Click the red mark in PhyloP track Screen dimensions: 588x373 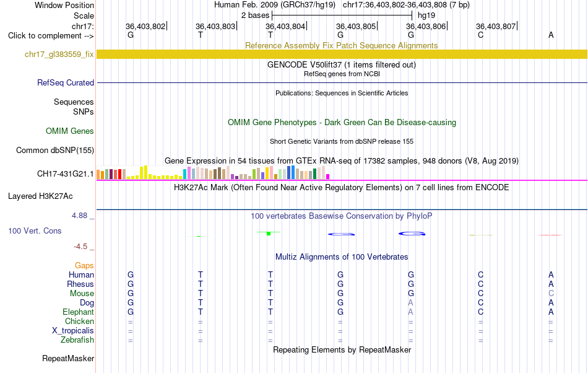click(550, 235)
